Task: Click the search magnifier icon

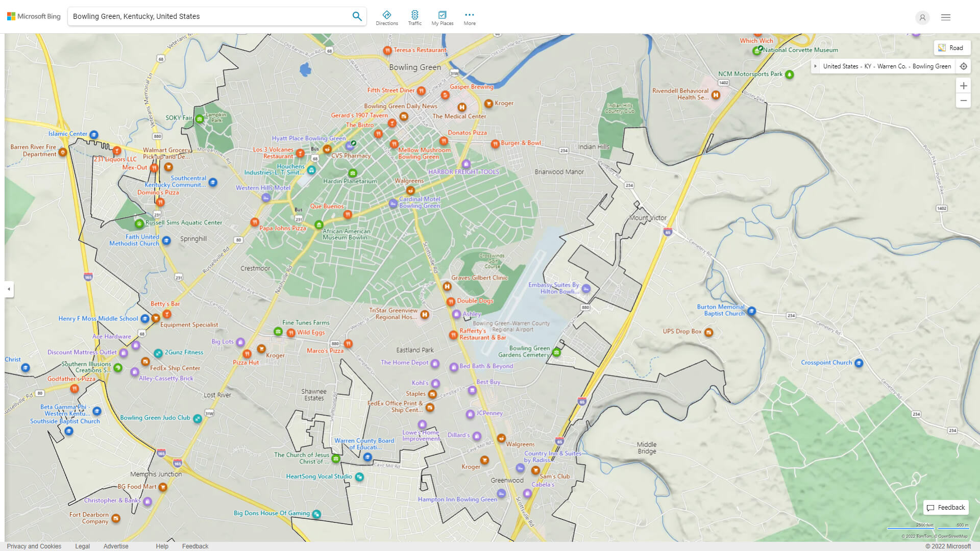Action: (x=357, y=16)
